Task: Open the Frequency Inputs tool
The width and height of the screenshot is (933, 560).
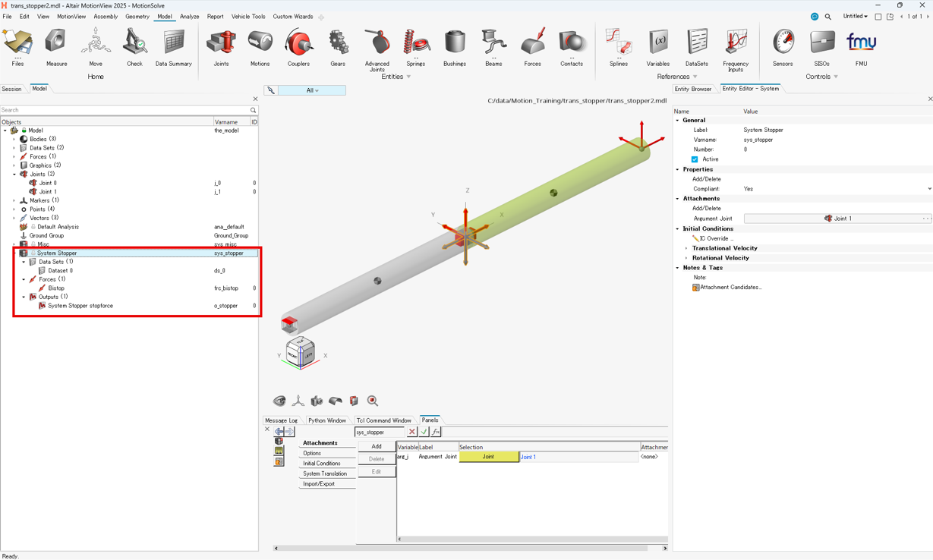Action: coord(735,49)
